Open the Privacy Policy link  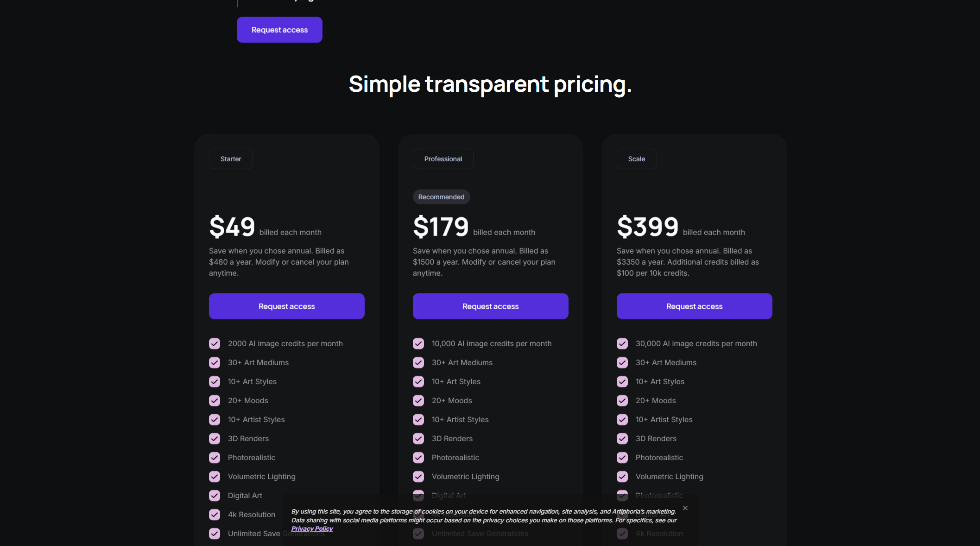tap(312, 529)
